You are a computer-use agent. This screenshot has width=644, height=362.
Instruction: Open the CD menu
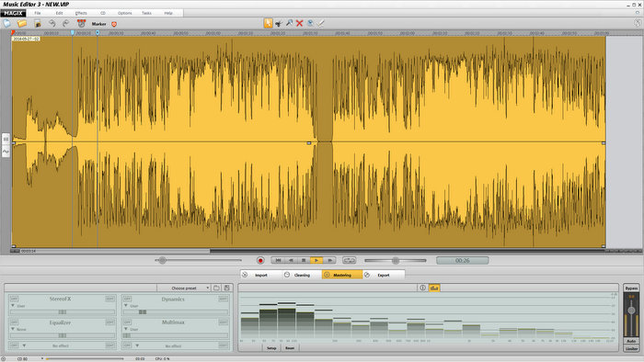(x=103, y=13)
